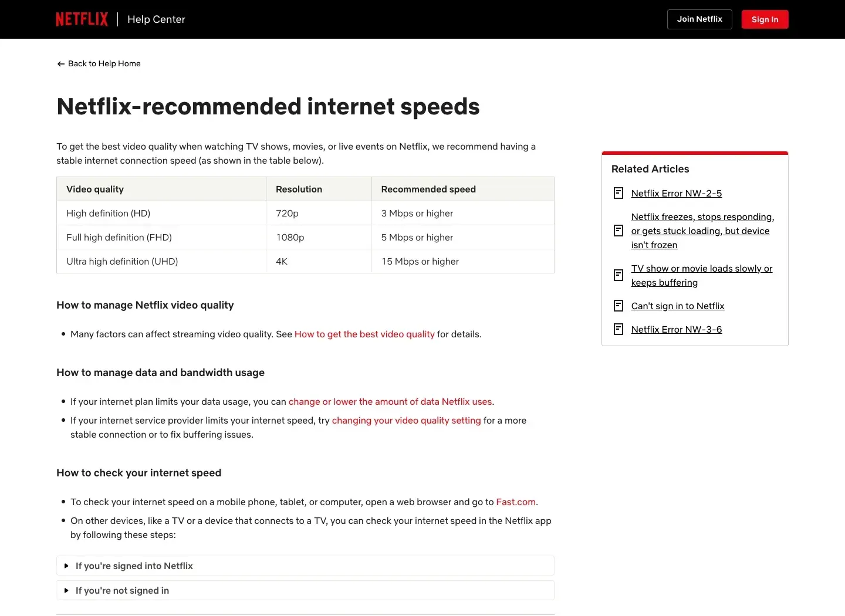Screen dimensions: 845x616
Task: Click the 4K resolution cell
Action: (319, 261)
